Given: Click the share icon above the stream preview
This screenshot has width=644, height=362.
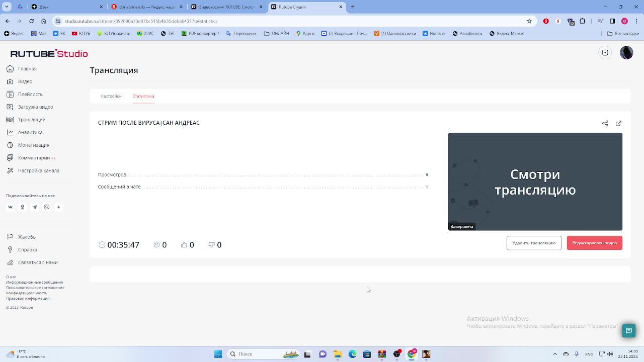Looking at the screenshot, I should tap(605, 123).
